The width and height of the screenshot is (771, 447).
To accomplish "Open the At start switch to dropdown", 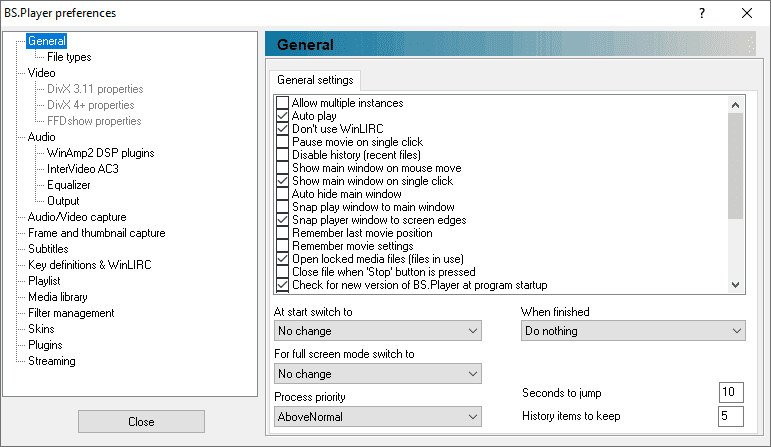I will tap(378, 331).
